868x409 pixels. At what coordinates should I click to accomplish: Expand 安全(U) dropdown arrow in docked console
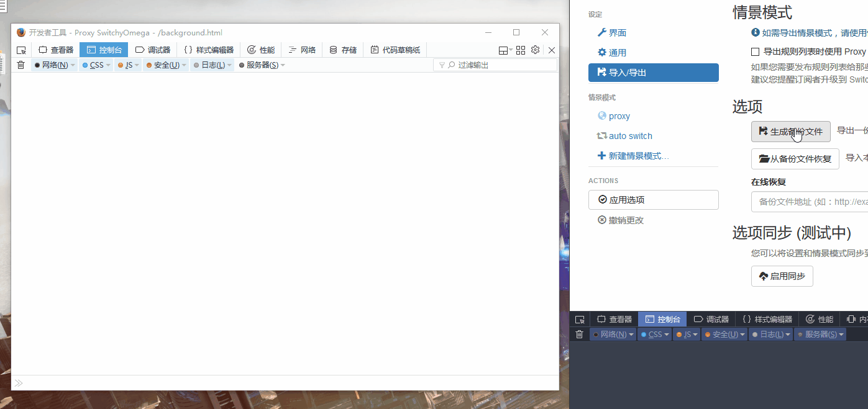click(743, 335)
